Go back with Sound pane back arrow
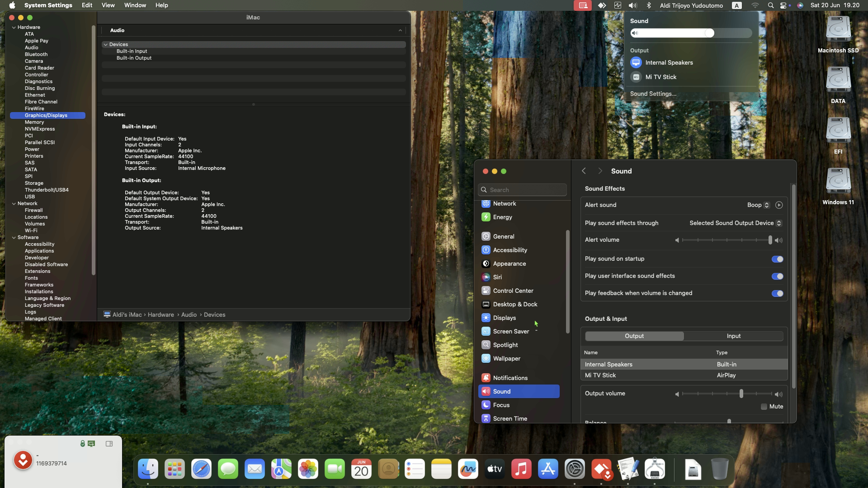The image size is (868, 488). pyautogui.click(x=584, y=171)
